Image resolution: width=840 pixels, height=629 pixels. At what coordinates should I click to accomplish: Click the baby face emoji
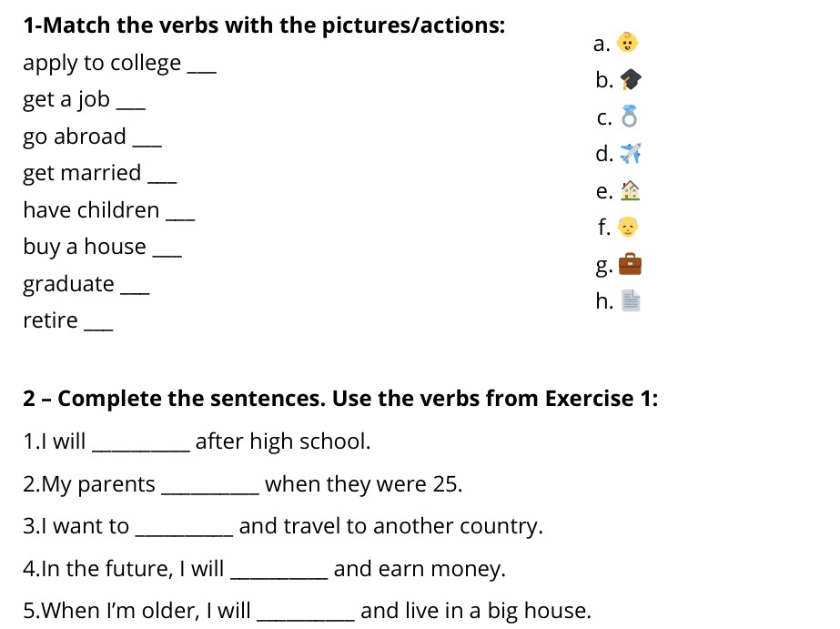click(627, 42)
